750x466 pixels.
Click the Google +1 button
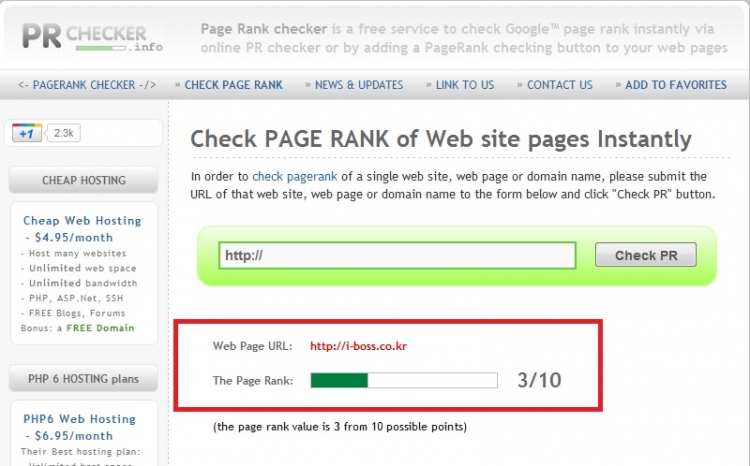27,133
